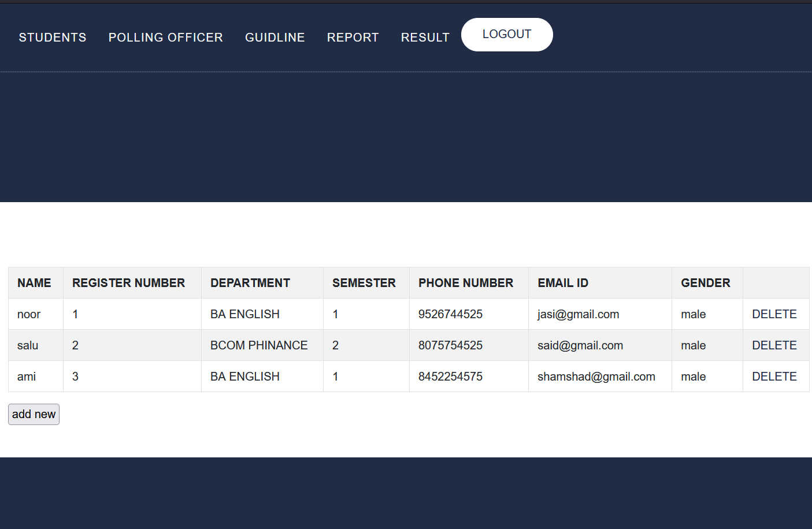Open the GUIDLINE navigation link

click(275, 38)
